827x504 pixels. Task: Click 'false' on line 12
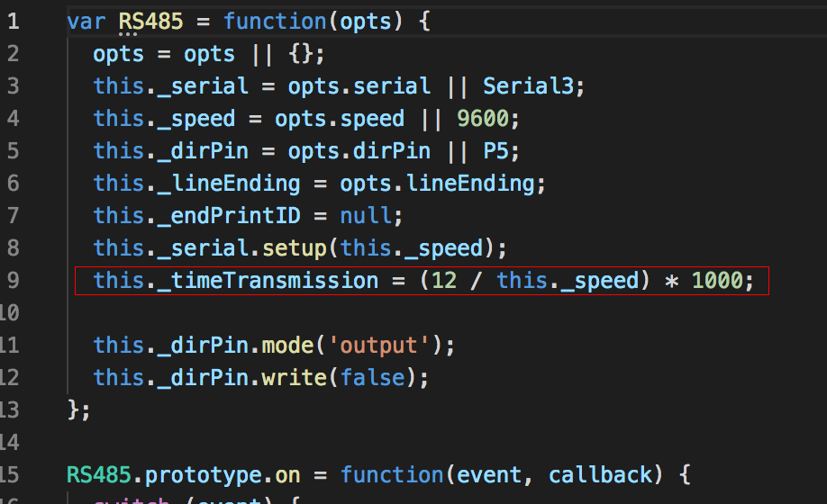pyautogui.click(x=372, y=378)
